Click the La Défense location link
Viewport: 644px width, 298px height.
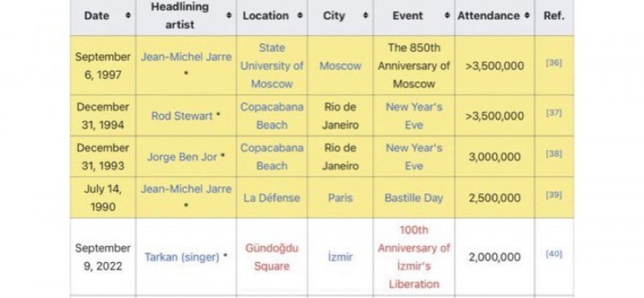271,198
